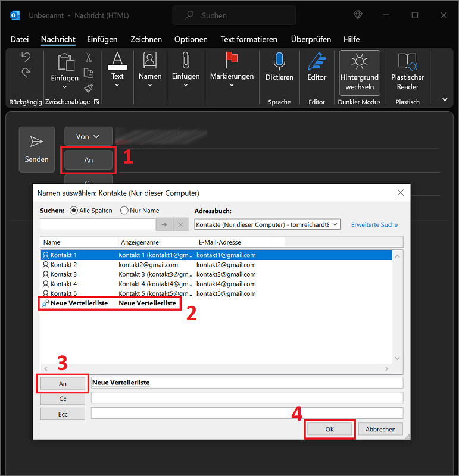Image resolution: width=459 pixels, height=476 pixels.
Task: Expand the Text dropdown arrow
Action: [x=117, y=85]
